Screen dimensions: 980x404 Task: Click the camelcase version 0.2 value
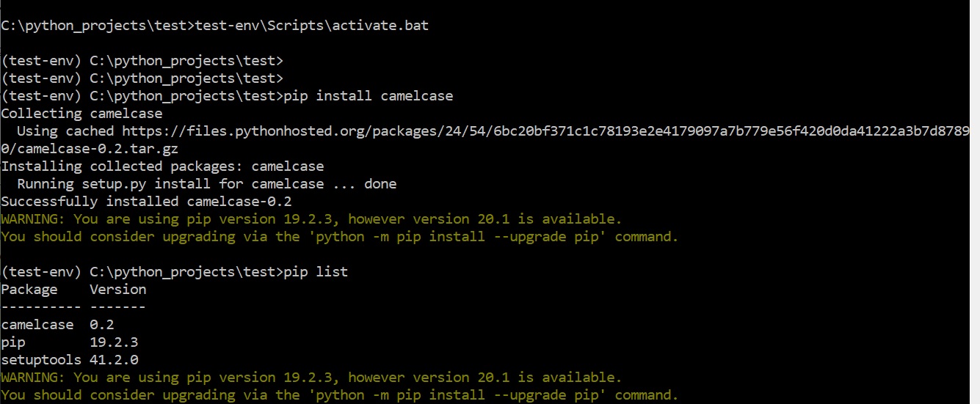pyautogui.click(x=101, y=325)
